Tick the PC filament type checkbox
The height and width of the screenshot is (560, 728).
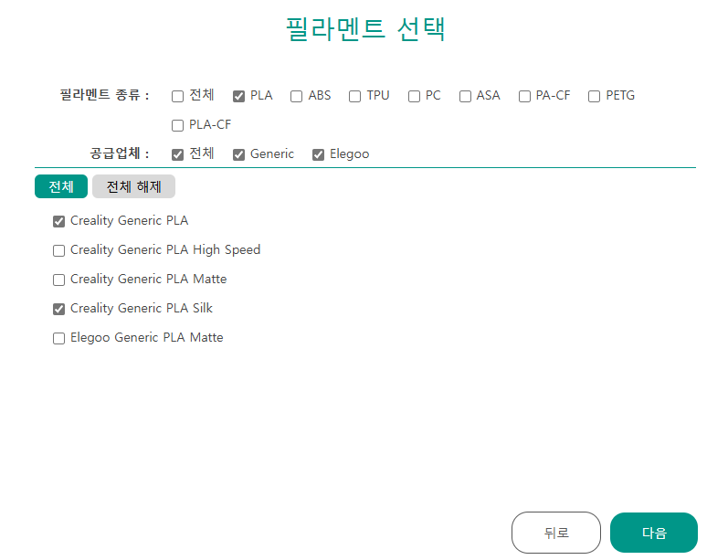tap(414, 96)
